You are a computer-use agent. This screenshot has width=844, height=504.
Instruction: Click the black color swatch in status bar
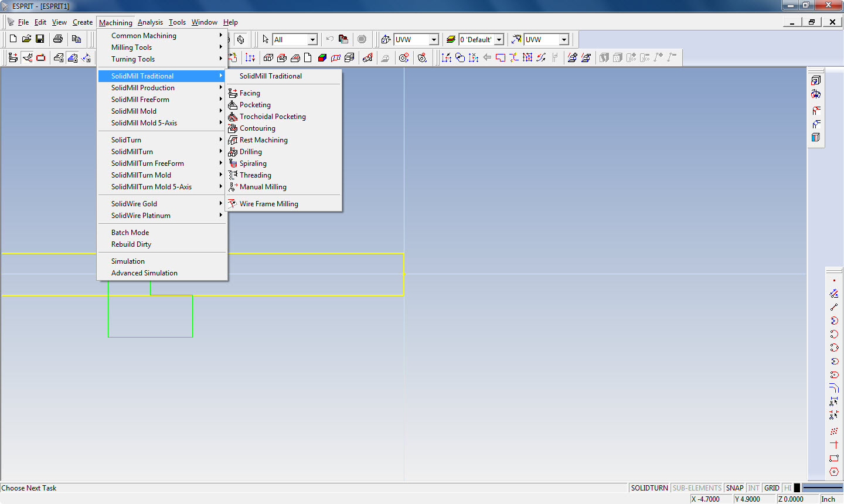coord(797,488)
